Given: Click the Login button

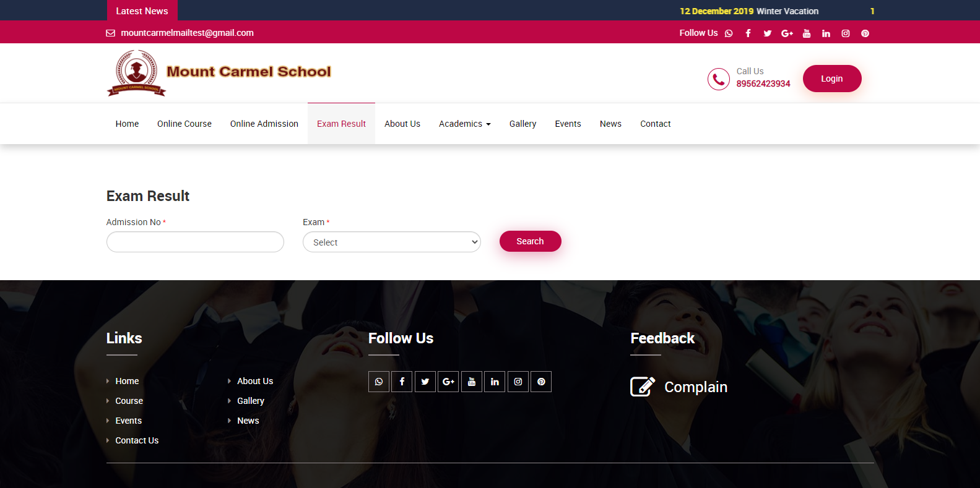Looking at the screenshot, I should (x=831, y=79).
